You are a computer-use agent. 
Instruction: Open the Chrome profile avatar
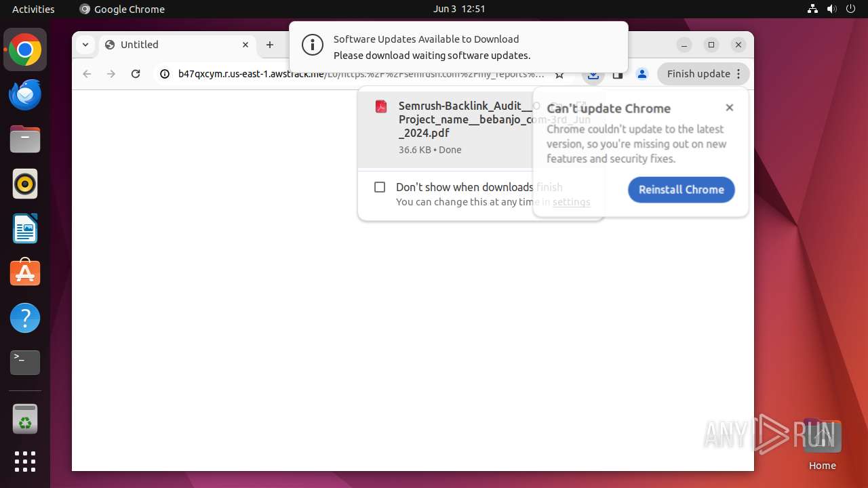coord(642,74)
